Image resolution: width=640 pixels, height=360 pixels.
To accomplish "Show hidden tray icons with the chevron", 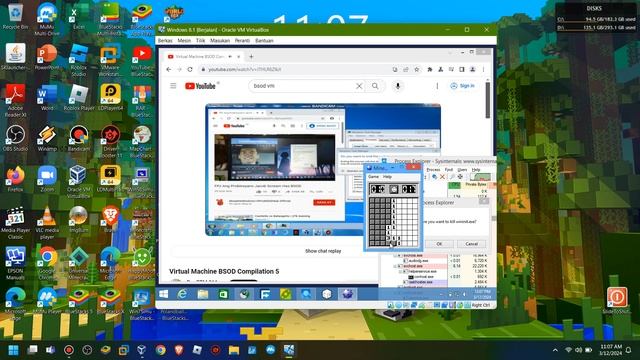I will [555, 350].
